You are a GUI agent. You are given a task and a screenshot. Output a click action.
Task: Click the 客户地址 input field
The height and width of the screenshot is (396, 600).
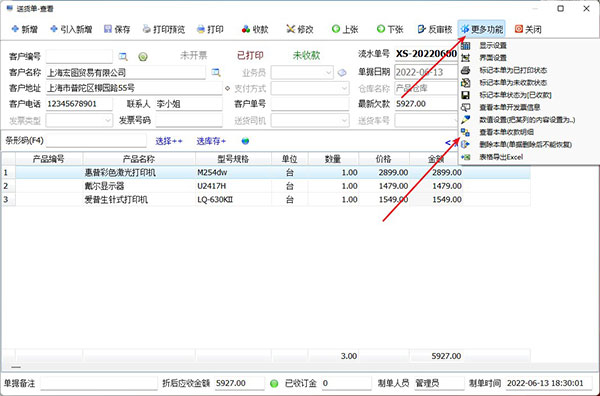[134, 88]
